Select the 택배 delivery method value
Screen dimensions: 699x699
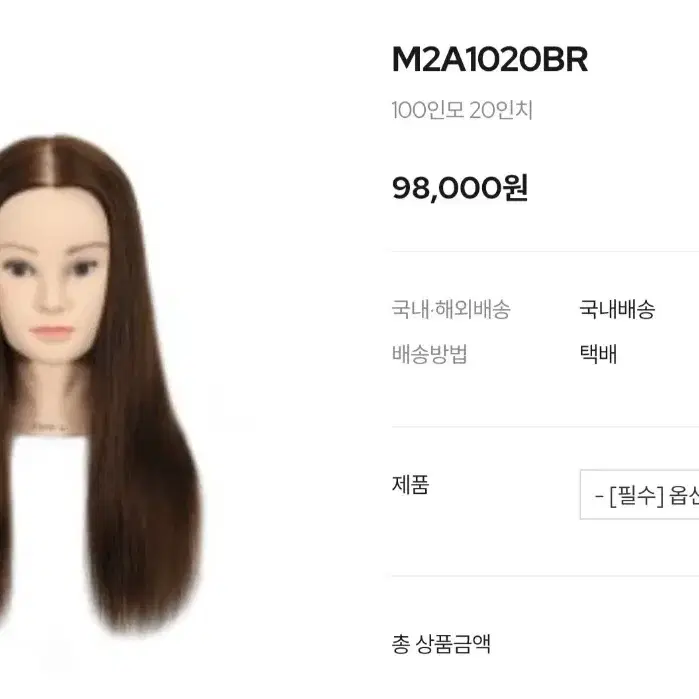pyautogui.click(x=598, y=354)
